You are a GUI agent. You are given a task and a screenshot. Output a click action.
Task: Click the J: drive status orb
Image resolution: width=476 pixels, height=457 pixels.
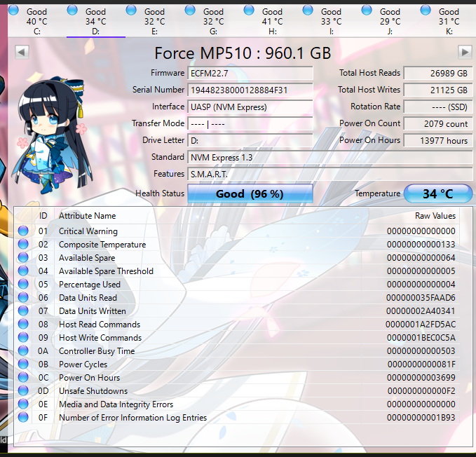367,10
